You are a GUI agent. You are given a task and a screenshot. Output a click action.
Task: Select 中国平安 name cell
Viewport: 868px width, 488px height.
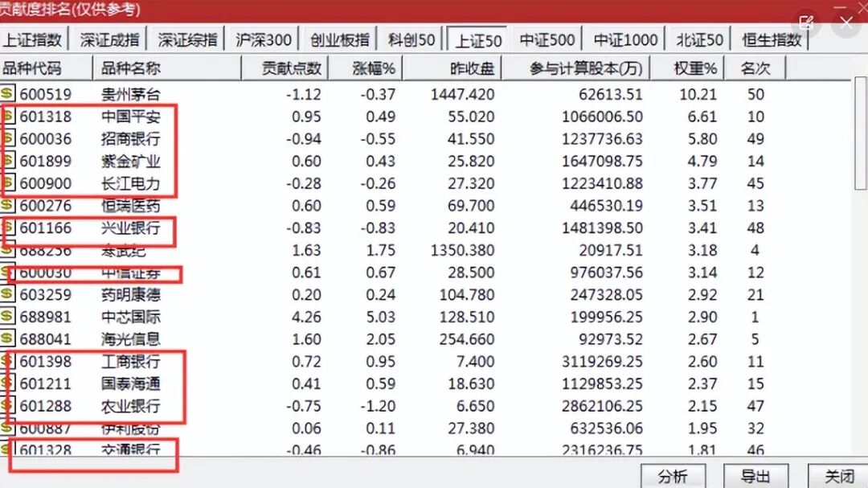coord(131,117)
